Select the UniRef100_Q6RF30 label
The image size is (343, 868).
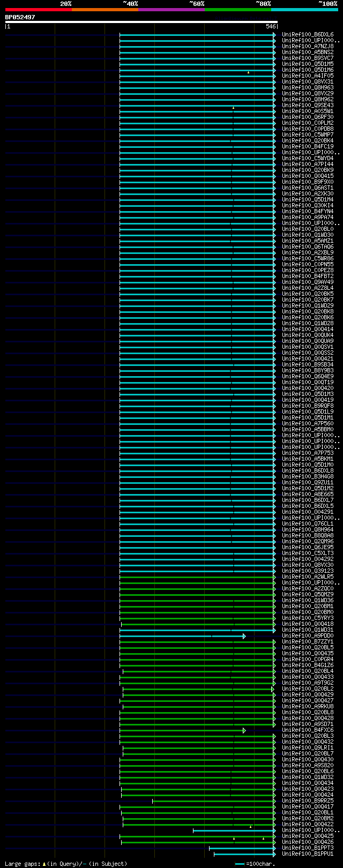point(308,117)
